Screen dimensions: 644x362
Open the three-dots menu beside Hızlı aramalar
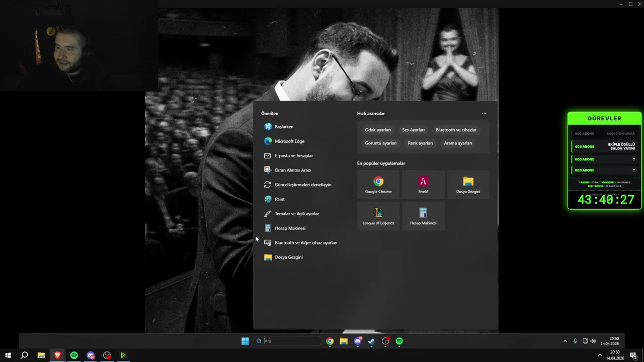click(484, 114)
